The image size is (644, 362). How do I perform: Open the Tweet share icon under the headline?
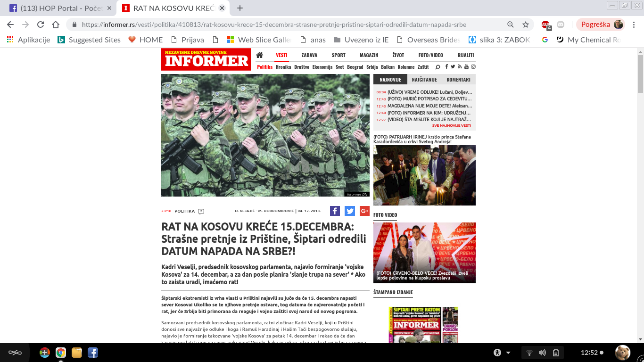pos(349,211)
